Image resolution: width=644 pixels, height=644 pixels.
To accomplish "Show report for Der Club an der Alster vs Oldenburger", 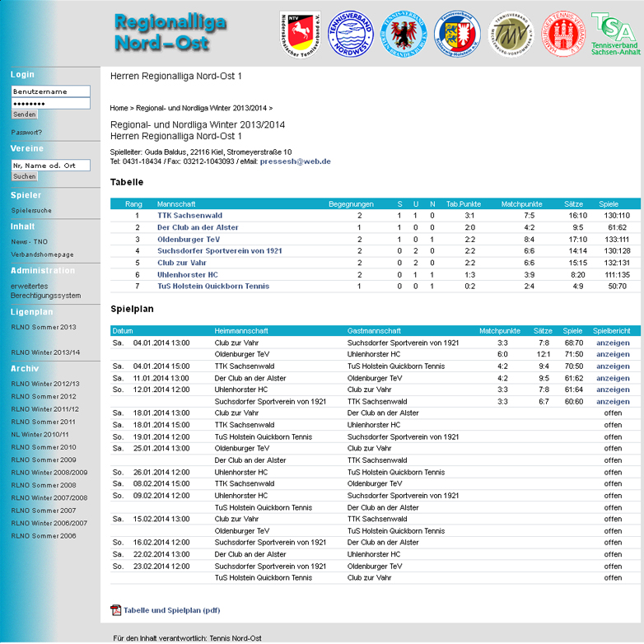I will (613, 378).
